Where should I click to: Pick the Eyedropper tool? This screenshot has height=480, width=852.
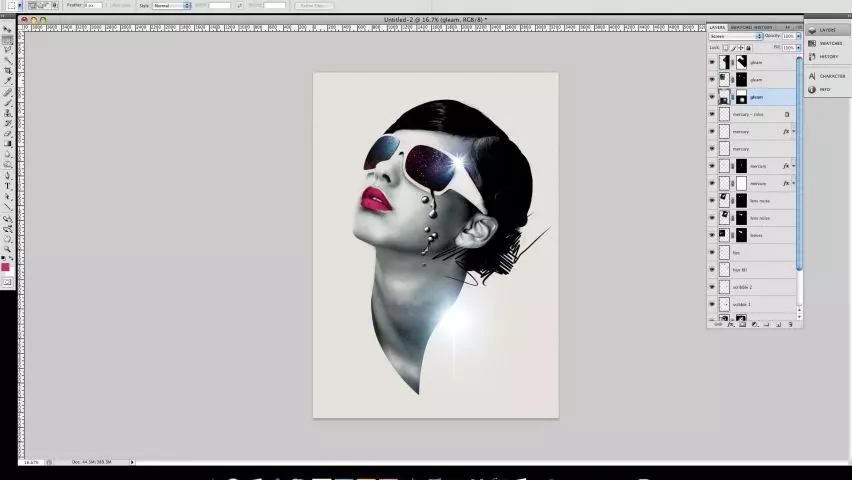coord(8,81)
